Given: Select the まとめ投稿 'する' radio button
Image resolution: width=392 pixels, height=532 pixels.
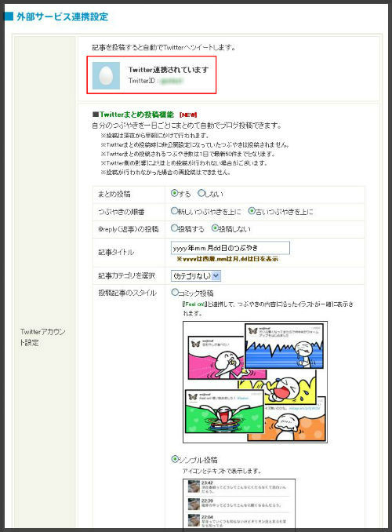Looking at the screenshot, I should click(174, 193).
